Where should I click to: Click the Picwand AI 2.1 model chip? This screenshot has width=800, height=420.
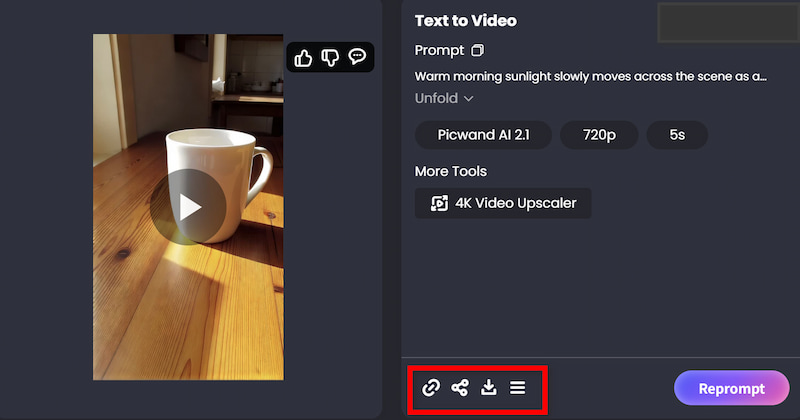483,135
